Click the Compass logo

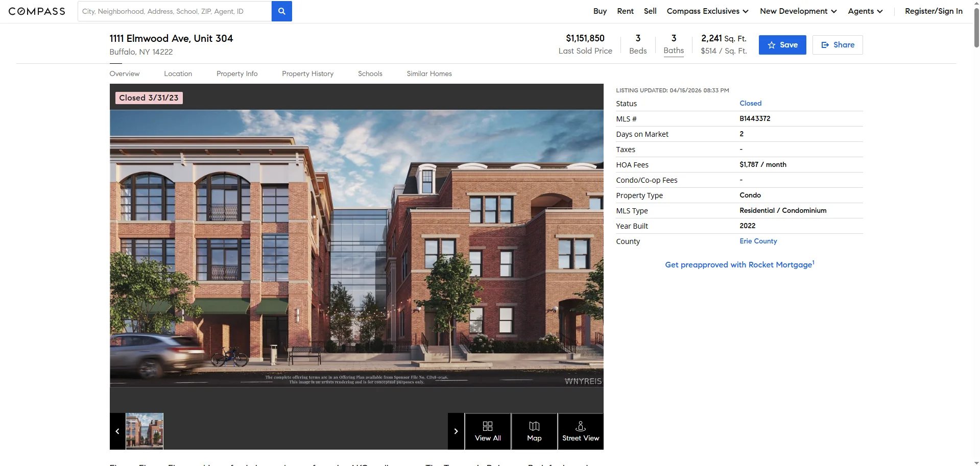[x=36, y=11]
